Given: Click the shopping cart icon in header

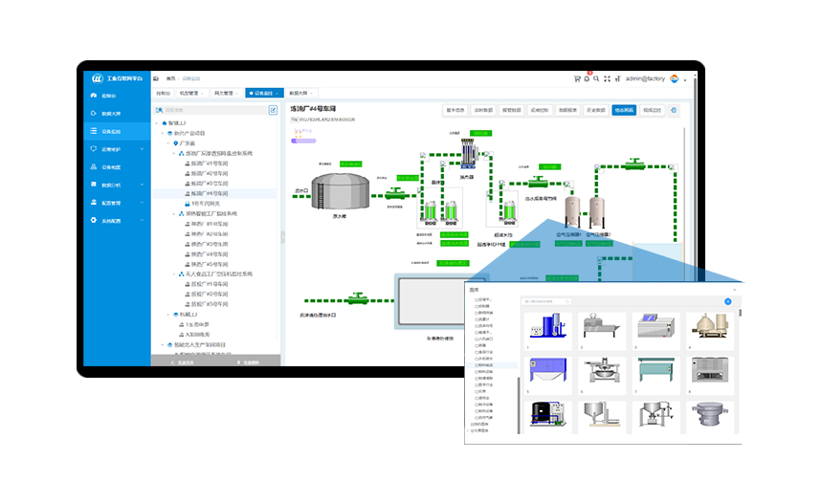Looking at the screenshot, I should (x=577, y=78).
